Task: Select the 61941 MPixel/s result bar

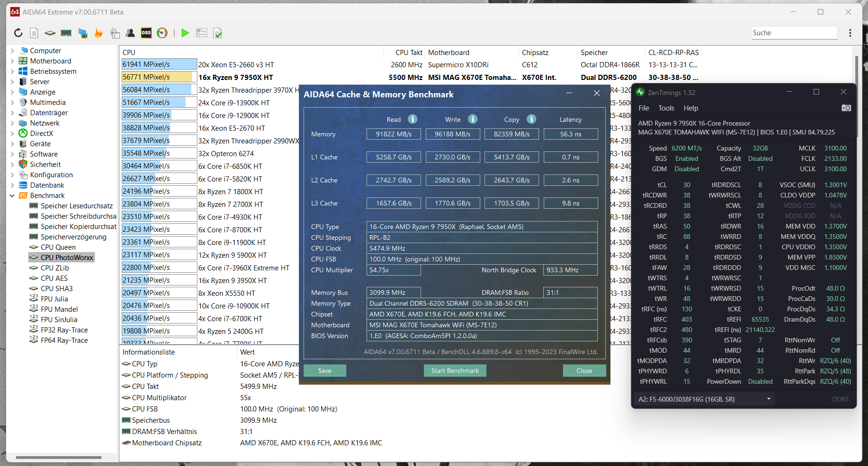Action: 159,64
